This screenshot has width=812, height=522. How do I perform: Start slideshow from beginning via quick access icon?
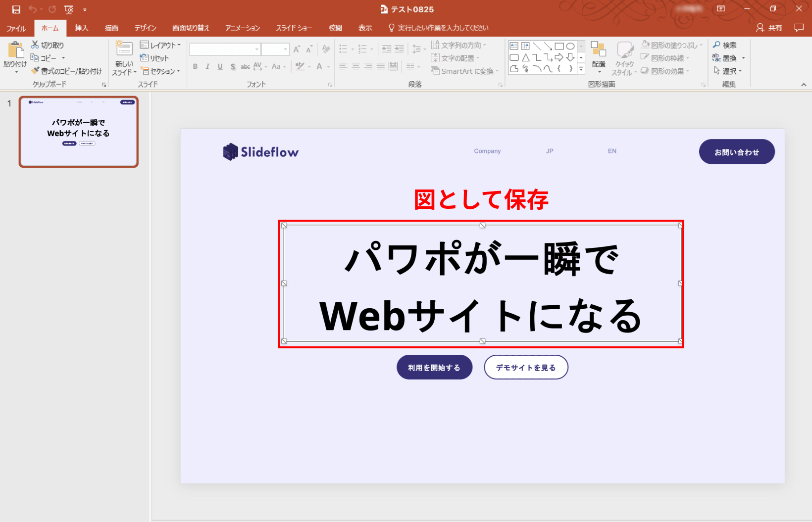69,9
